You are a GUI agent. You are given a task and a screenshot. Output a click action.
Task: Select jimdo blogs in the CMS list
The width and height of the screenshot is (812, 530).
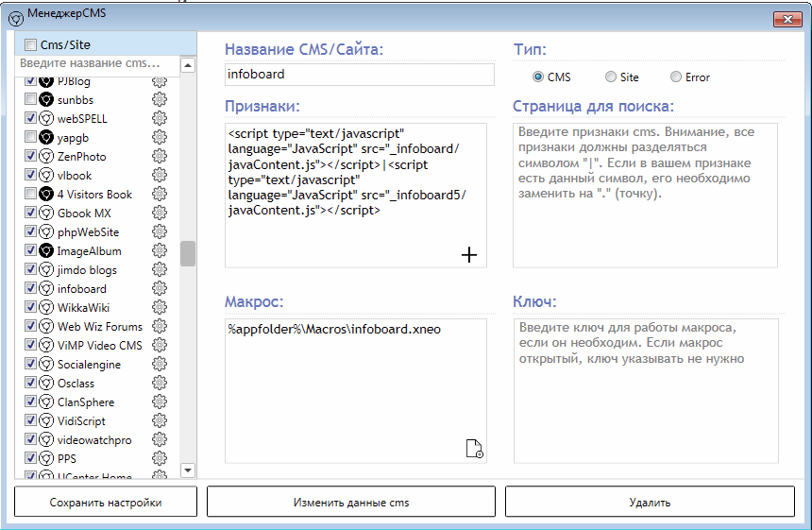pyautogui.click(x=87, y=270)
